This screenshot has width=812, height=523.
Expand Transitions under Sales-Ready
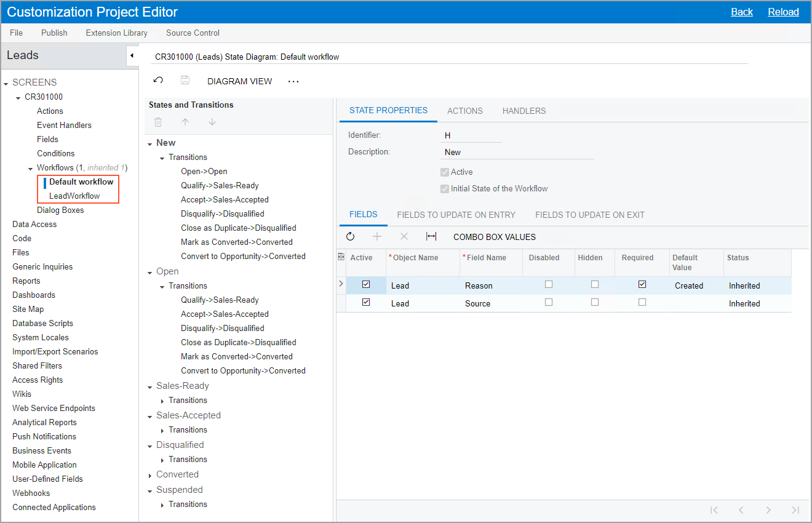(162, 401)
